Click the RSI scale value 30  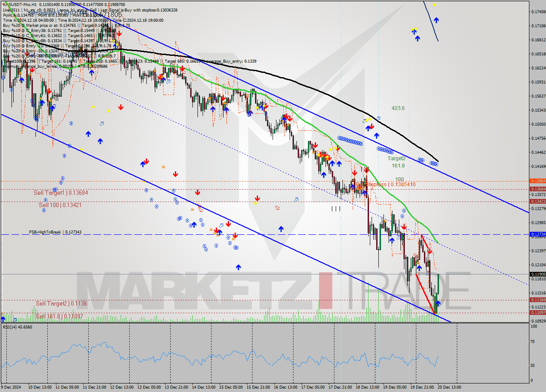coord(532,365)
